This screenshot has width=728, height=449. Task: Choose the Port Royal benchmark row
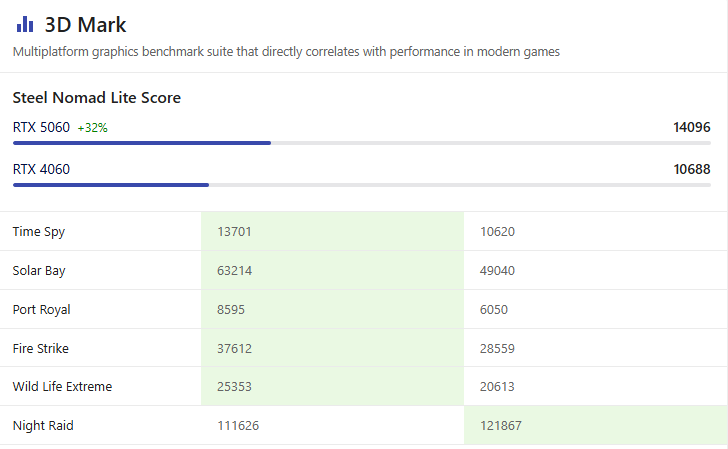41,309
